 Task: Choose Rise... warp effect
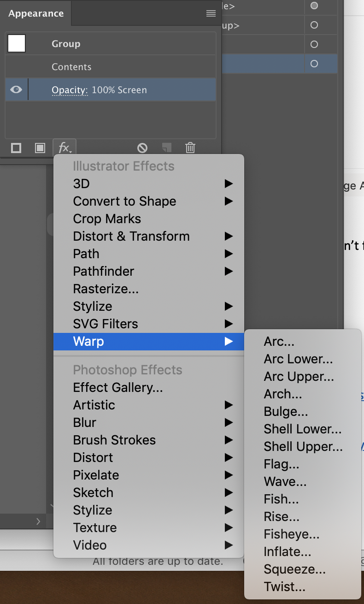point(303,516)
